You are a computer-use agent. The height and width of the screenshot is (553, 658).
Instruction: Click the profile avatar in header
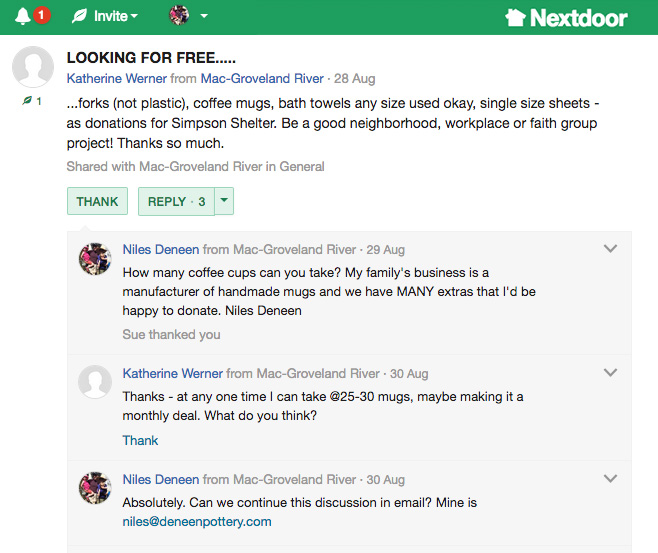tap(179, 15)
